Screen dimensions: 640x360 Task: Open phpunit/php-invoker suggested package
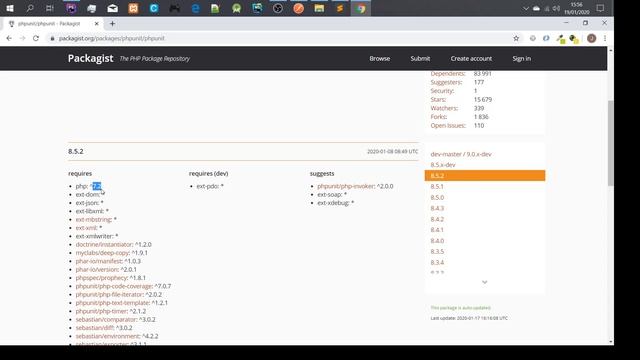(345, 186)
